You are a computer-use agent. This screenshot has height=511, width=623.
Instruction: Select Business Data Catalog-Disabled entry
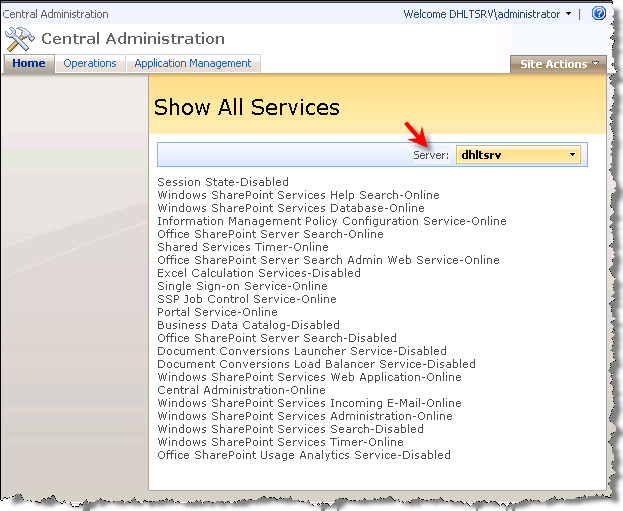click(x=248, y=325)
